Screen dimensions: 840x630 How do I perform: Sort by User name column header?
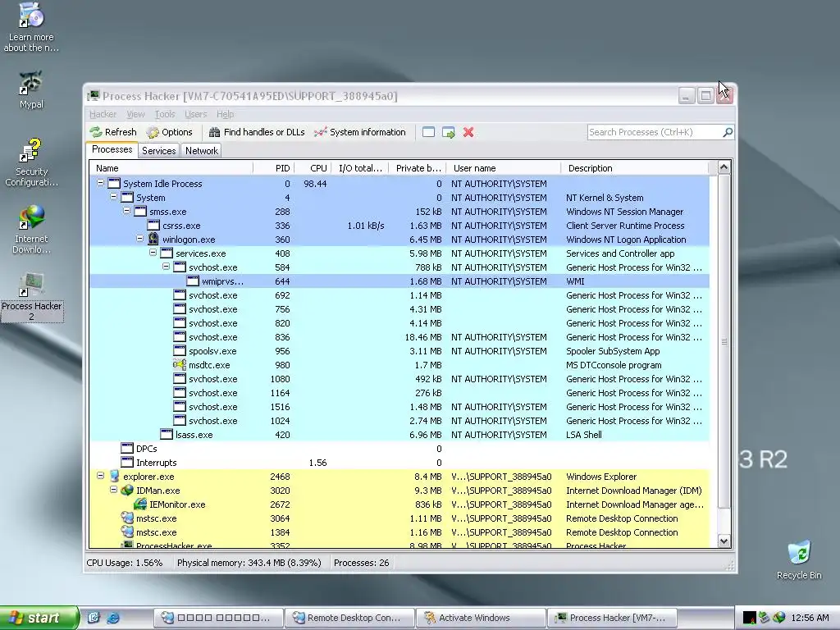[504, 168]
